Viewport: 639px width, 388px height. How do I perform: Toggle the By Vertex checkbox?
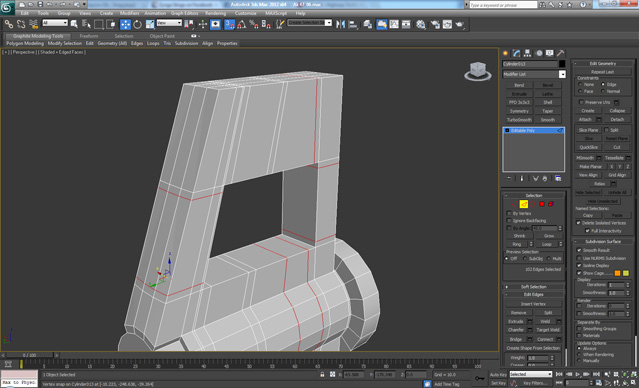point(509,213)
